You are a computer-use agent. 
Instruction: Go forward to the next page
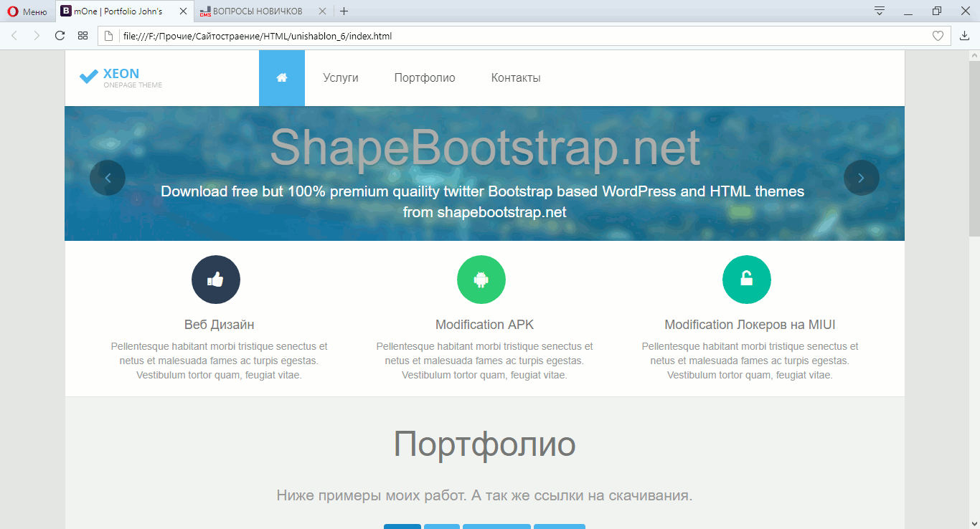pos(37,36)
